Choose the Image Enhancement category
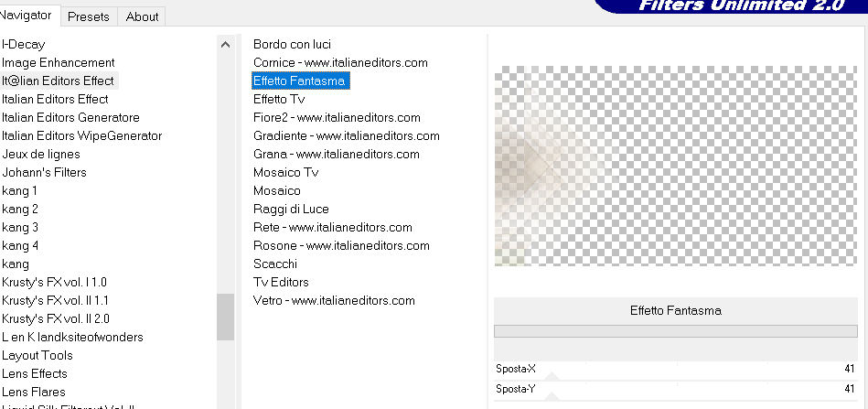 pyautogui.click(x=58, y=62)
